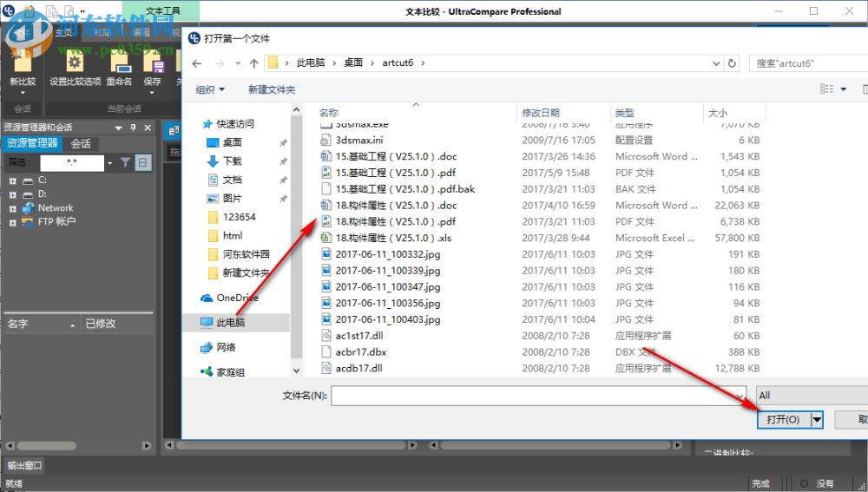This screenshot has width=868, height=492.
Task: Open 河东软件园 folder in sidebar
Action: pos(238,254)
